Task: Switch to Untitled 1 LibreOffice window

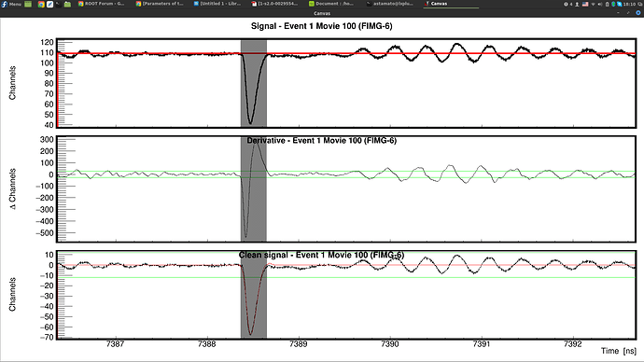Action: click(217, 4)
